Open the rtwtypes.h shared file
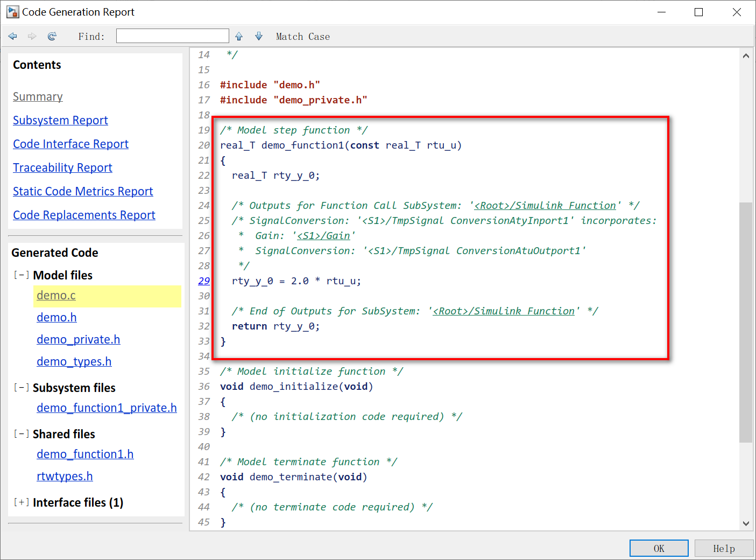Viewport: 756px width, 560px height. [x=65, y=476]
